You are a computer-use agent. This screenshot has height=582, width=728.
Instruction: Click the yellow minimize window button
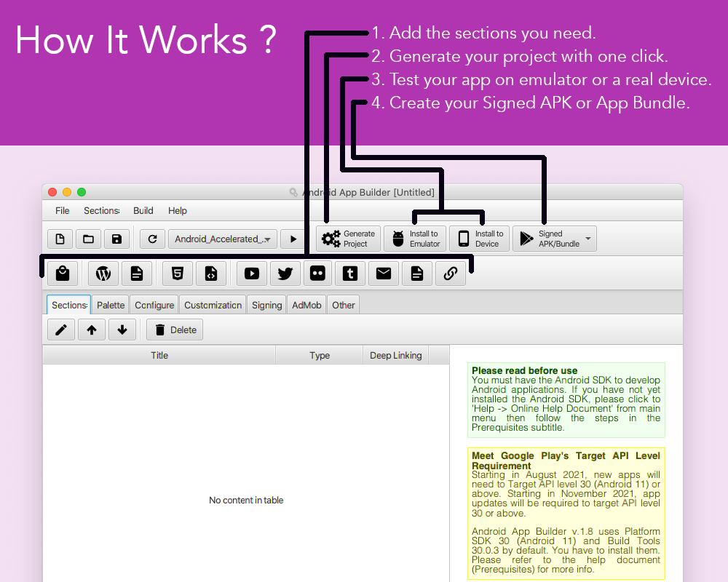pyautogui.click(x=67, y=192)
